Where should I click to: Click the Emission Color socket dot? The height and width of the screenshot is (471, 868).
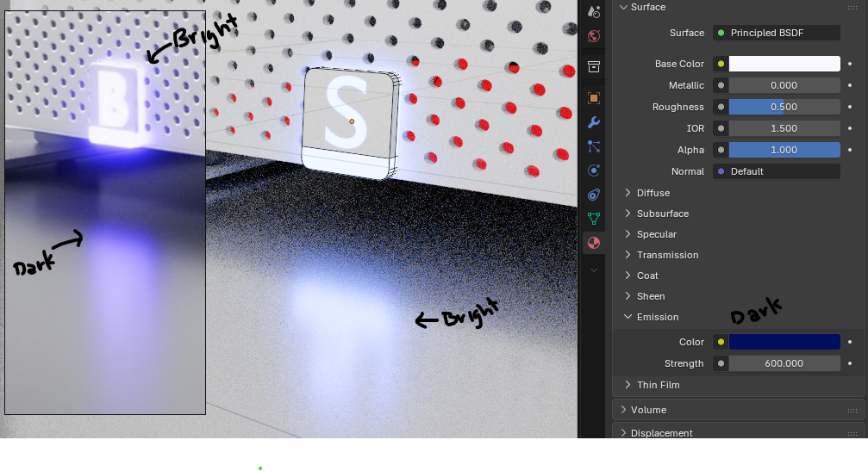(721, 342)
